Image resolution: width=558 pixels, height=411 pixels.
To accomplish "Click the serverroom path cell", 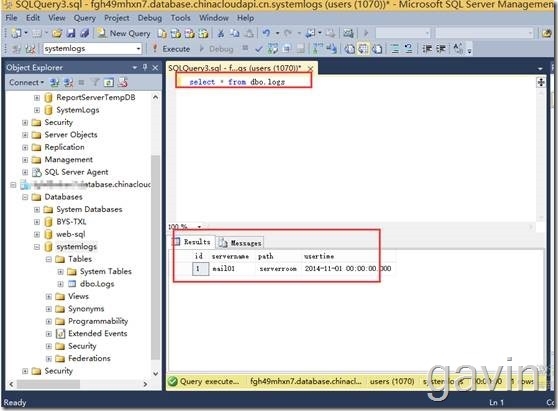I will click(278, 269).
